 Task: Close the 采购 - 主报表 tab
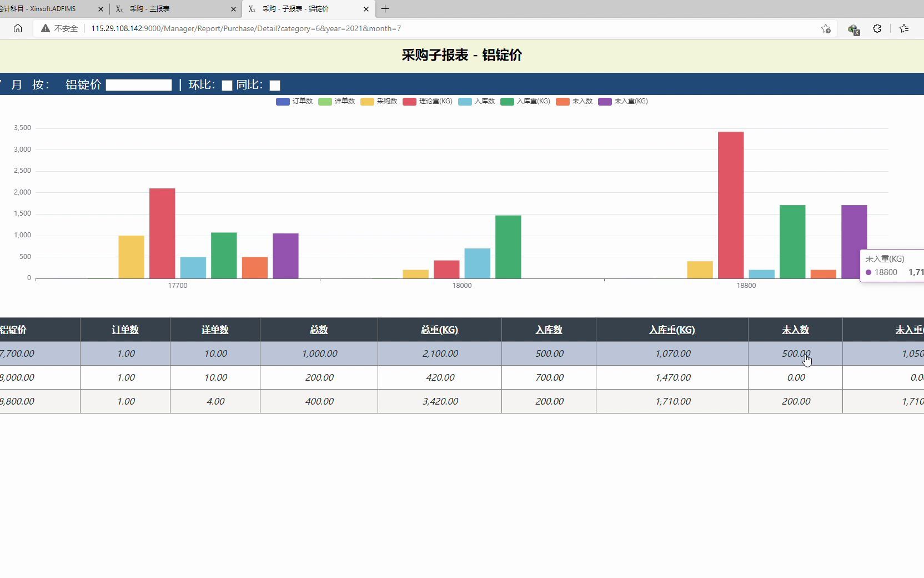(233, 9)
